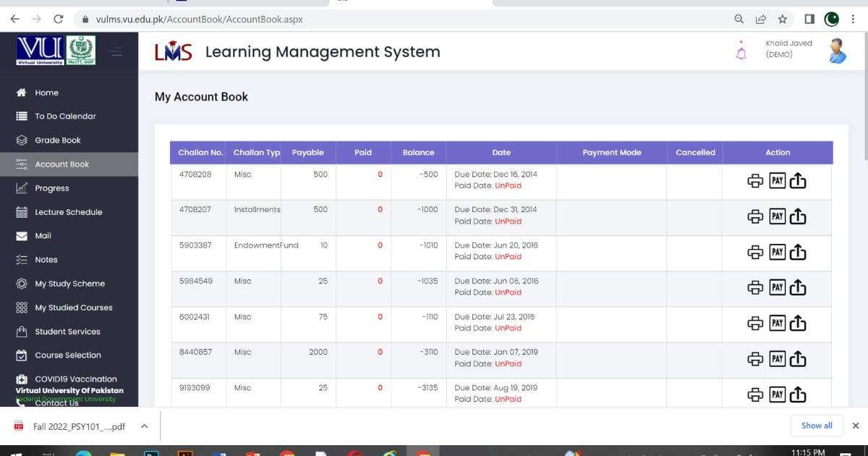Screen dimensions: 868x456
Task: Click Khalid Javed's profile avatar
Action: coord(837,49)
